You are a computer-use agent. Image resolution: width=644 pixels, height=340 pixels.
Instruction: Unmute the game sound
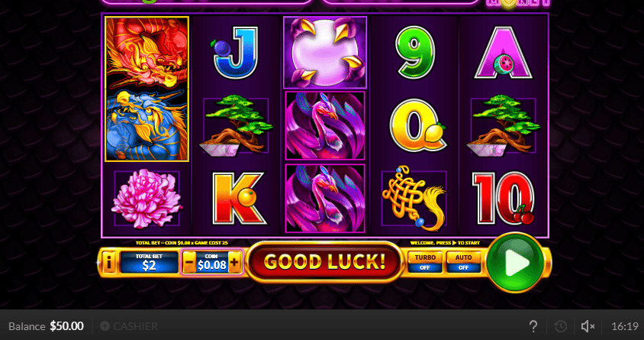pos(588,326)
